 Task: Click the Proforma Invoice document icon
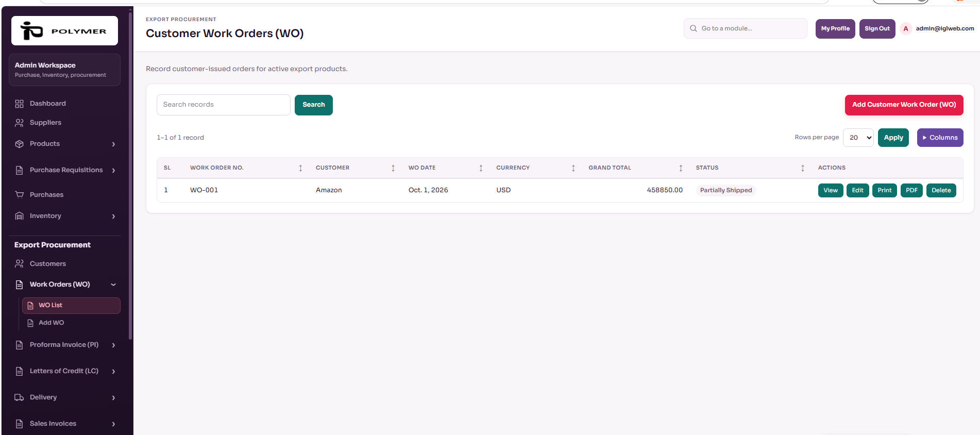[19, 345]
